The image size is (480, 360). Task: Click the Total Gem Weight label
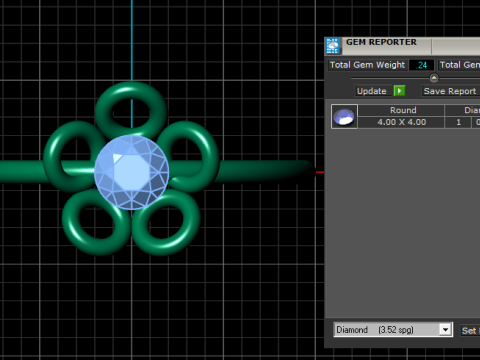coord(367,65)
